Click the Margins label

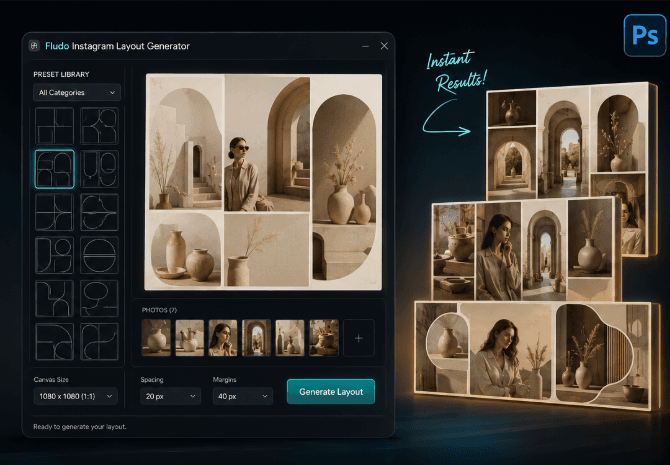[x=224, y=380]
